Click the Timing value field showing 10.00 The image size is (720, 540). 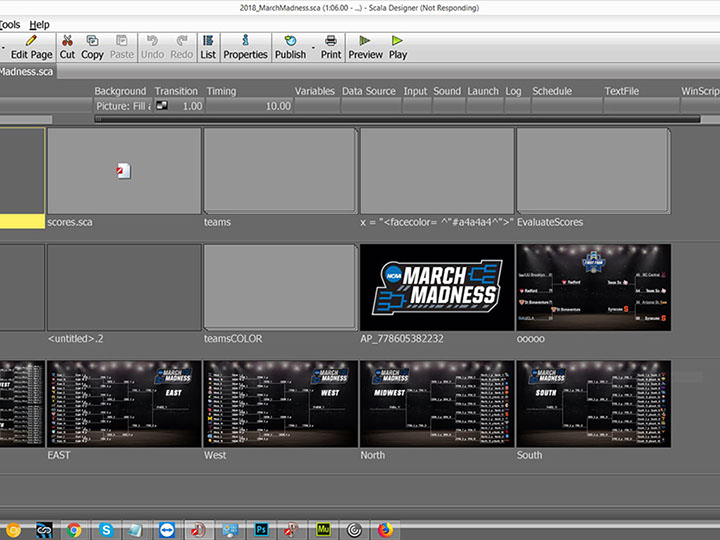250,106
